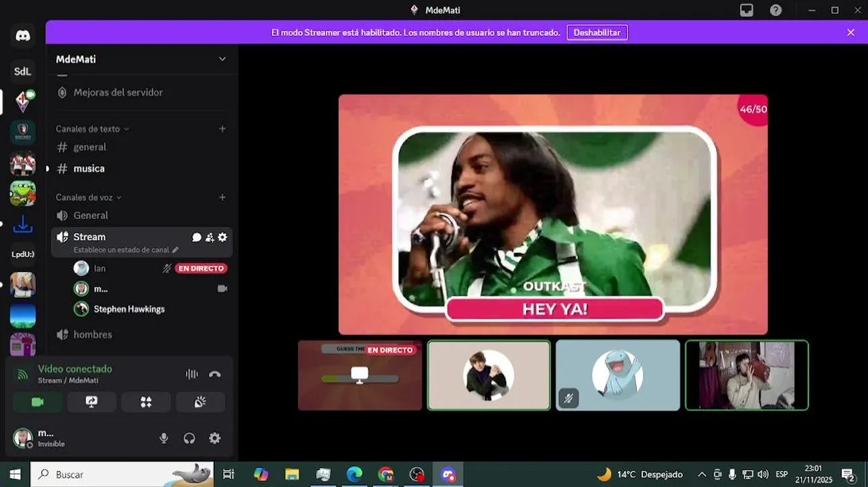Viewport: 868px width, 487px height.
Task: Expand MdeMati server menu
Action: point(222,59)
